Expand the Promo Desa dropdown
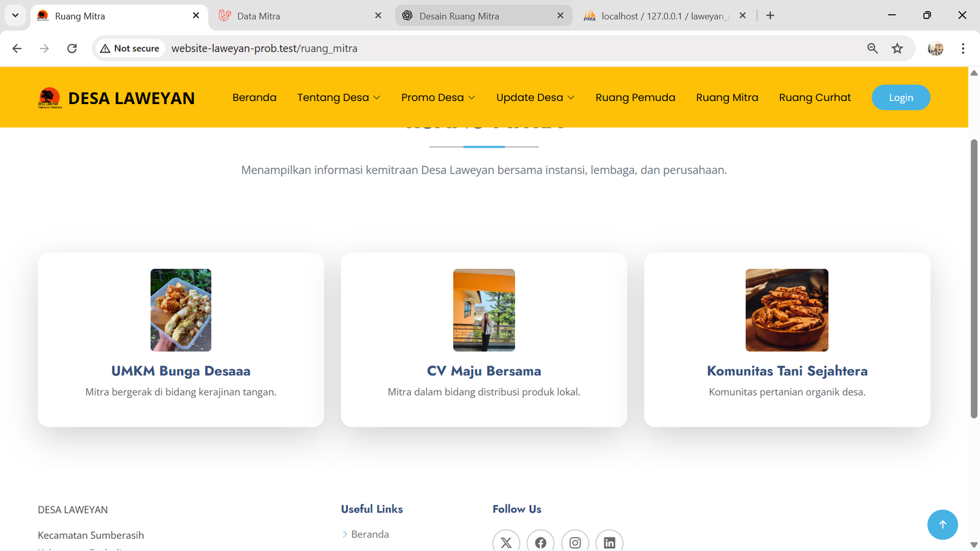Image resolution: width=980 pixels, height=551 pixels. pyautogui.click(x=438, y=97)
